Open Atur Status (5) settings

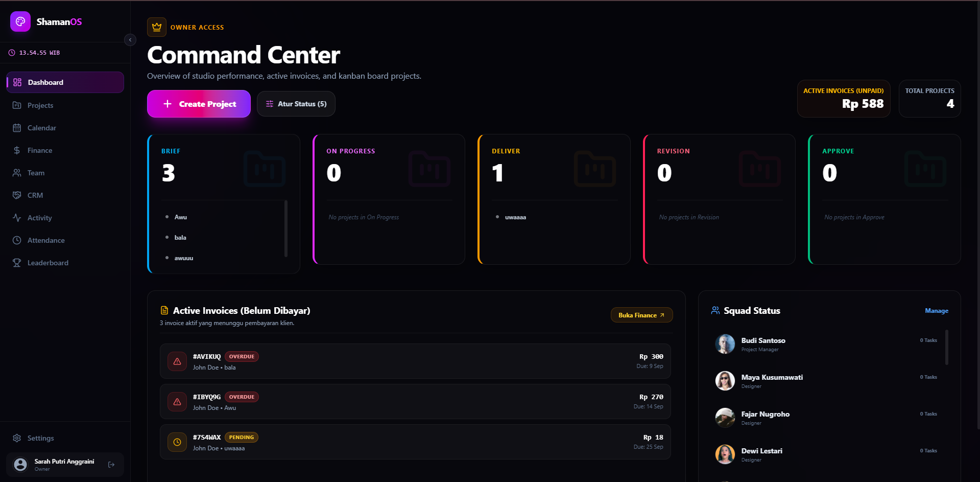296,104
